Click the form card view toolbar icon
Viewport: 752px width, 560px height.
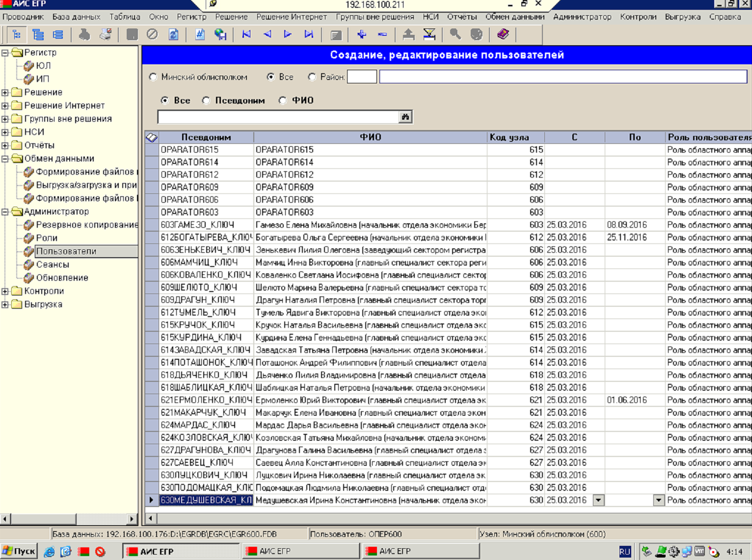(x=336, y=34)
